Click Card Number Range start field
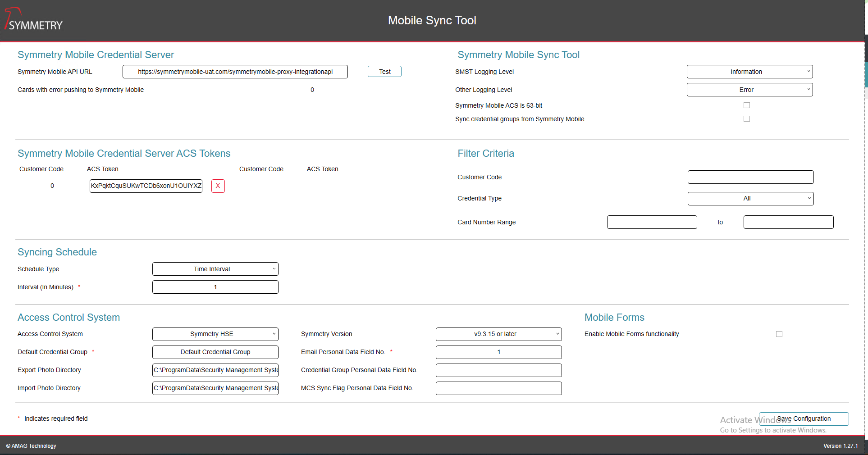The height and width of the screenshot is (455, 868). coord(652,222)
